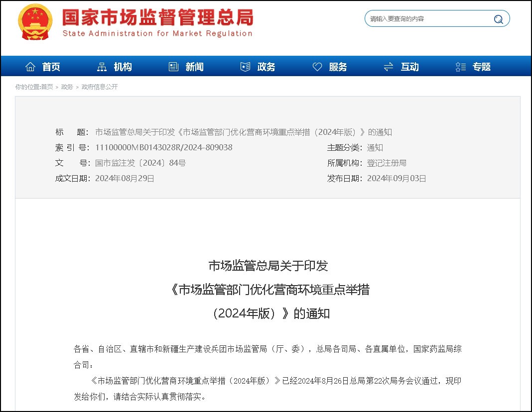
Task: Open the 首页 navigation menu item
Action: (51, 67)
